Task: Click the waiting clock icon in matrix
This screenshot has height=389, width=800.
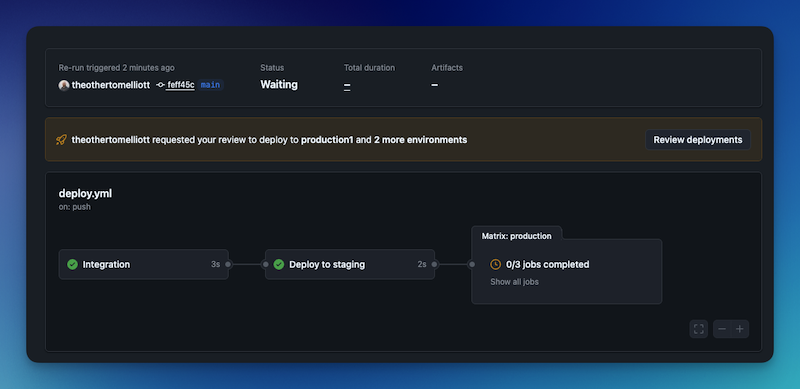Action: pyautogui.click(x=495, y=264)
